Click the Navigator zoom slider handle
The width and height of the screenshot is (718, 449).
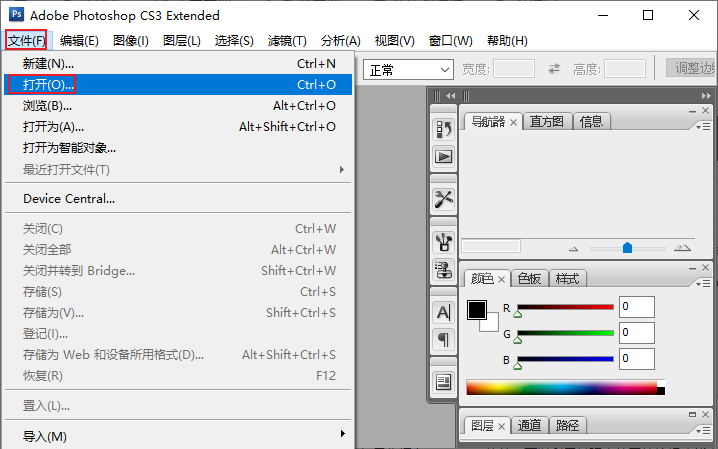pyautogui.click(x=627, y=248)
